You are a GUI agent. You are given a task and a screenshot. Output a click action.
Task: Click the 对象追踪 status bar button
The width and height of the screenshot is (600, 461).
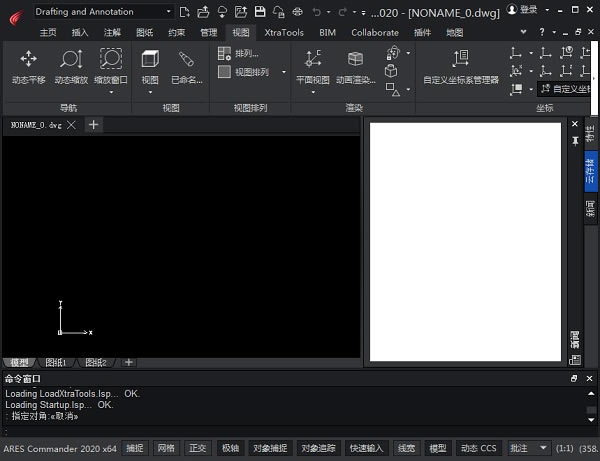[318, 448]
